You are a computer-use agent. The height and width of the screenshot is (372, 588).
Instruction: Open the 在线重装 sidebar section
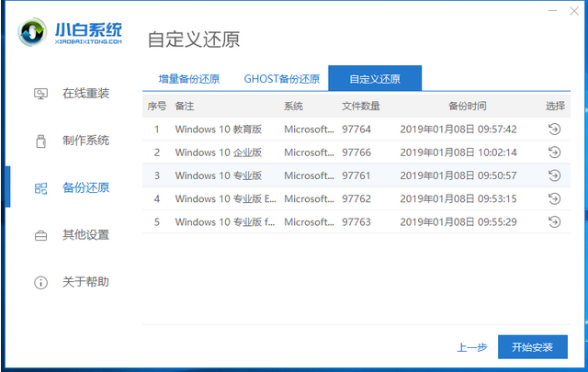click(85, 94)
